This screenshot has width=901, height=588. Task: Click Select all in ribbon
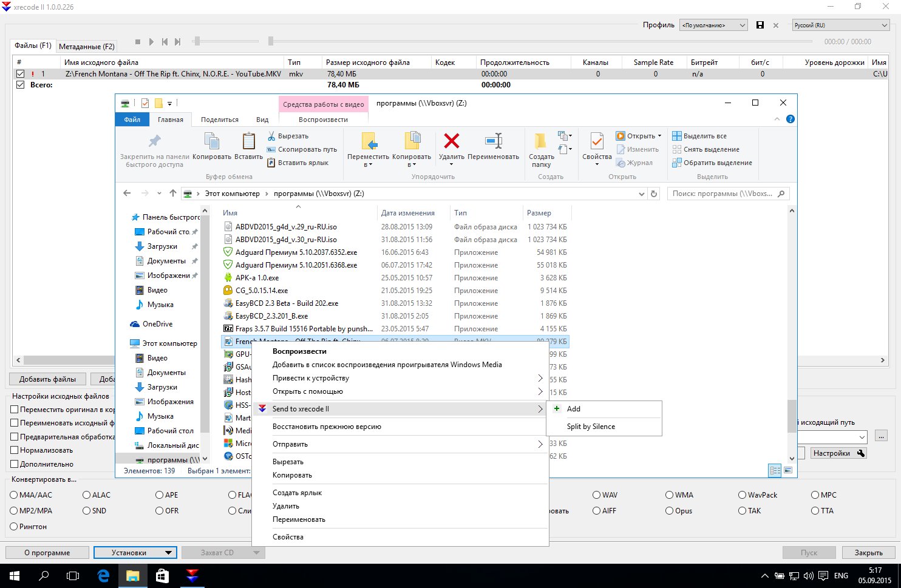tap(699, 136)
